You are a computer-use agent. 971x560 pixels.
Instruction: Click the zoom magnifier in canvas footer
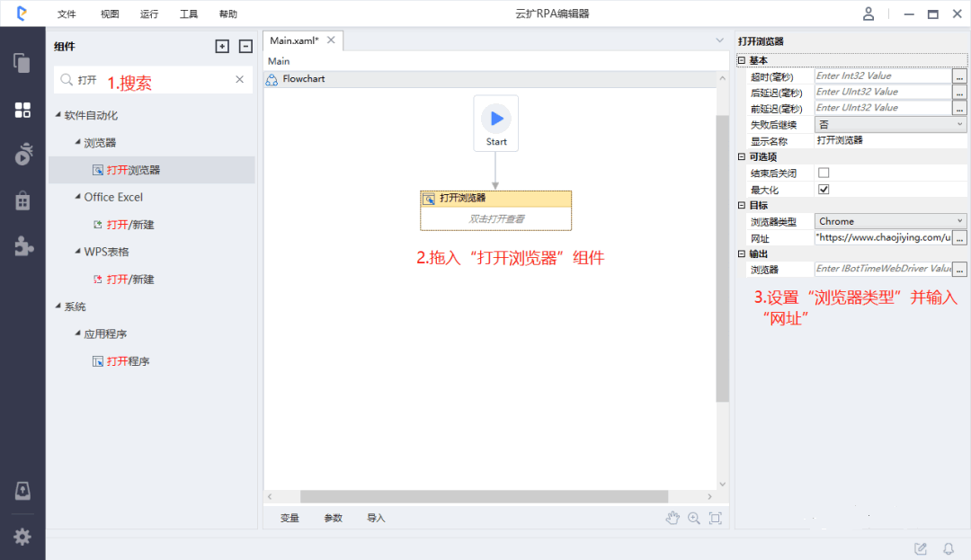click(x=694, y=518)
